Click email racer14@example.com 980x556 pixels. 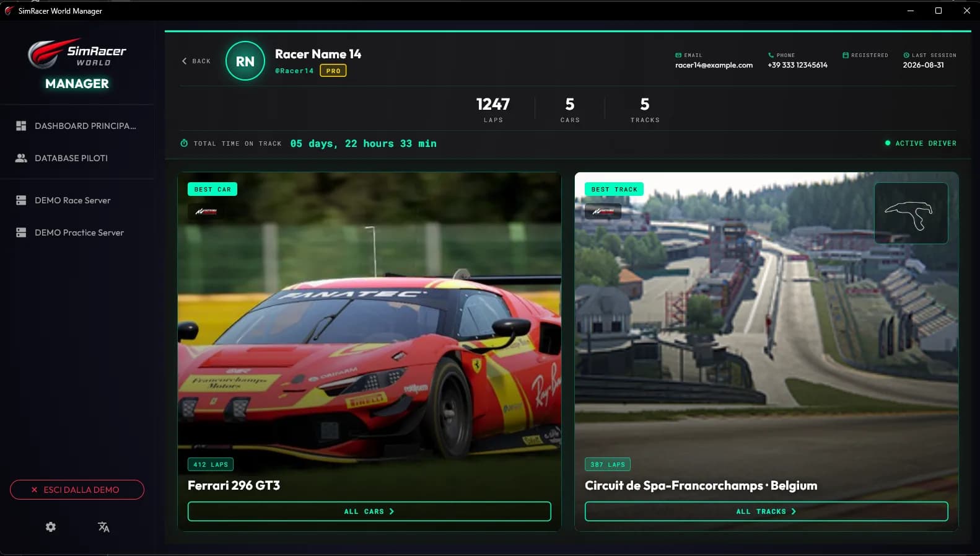tap(714, 65)
